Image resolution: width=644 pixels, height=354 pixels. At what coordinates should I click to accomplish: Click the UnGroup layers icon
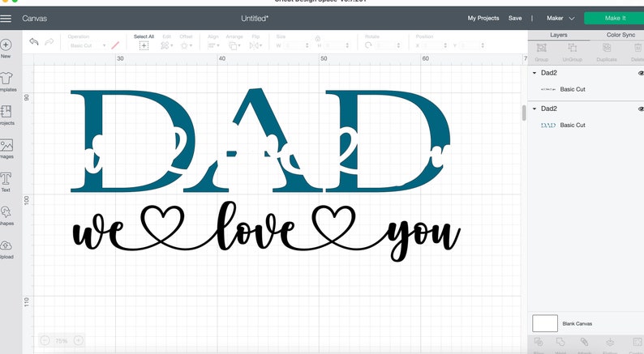pos(572,48)
